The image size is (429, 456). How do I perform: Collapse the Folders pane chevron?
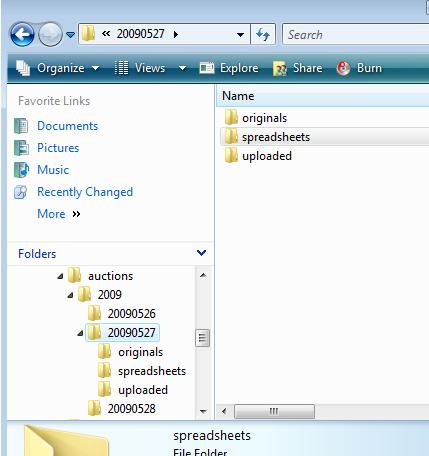[201, 253]
